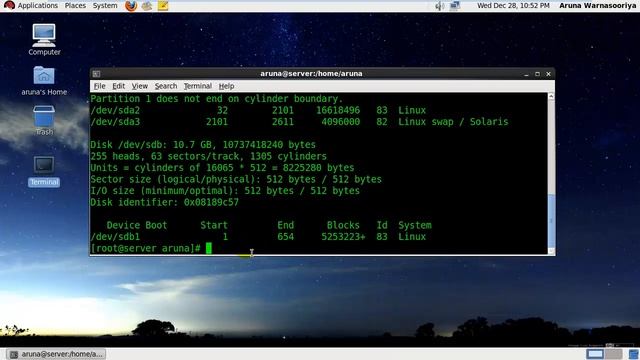Click the aruna@server taskbar window button
This screenshot has height=360, width=640.
click(x=57, y=354)
